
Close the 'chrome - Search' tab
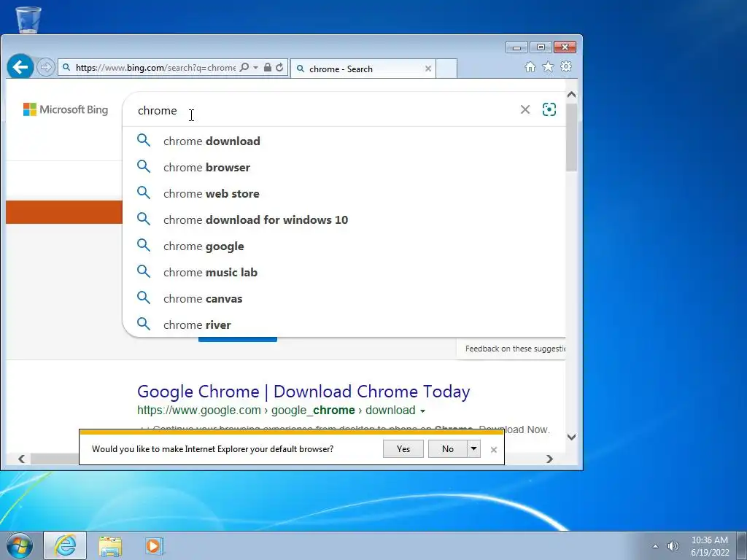point(427,69)
